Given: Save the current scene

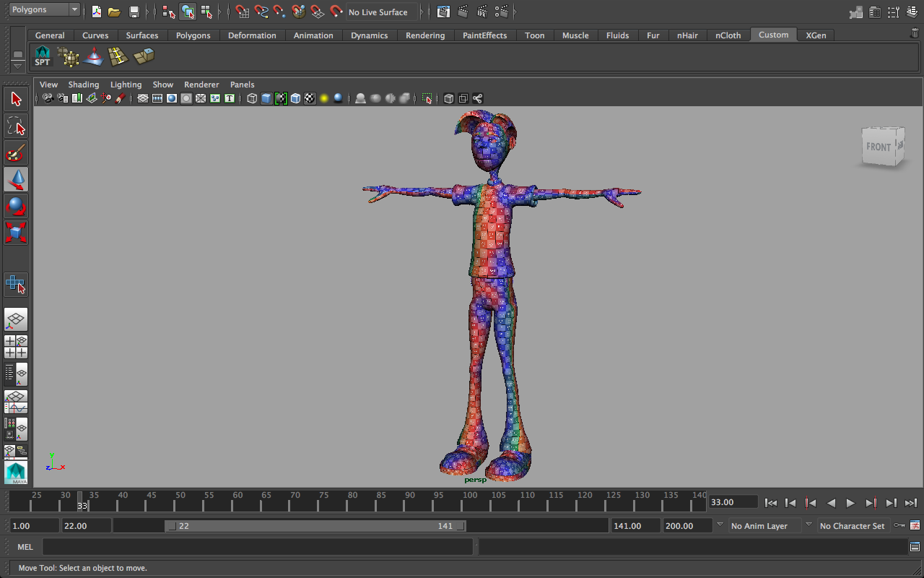Looking at the screenshot, I should point(134,12).
